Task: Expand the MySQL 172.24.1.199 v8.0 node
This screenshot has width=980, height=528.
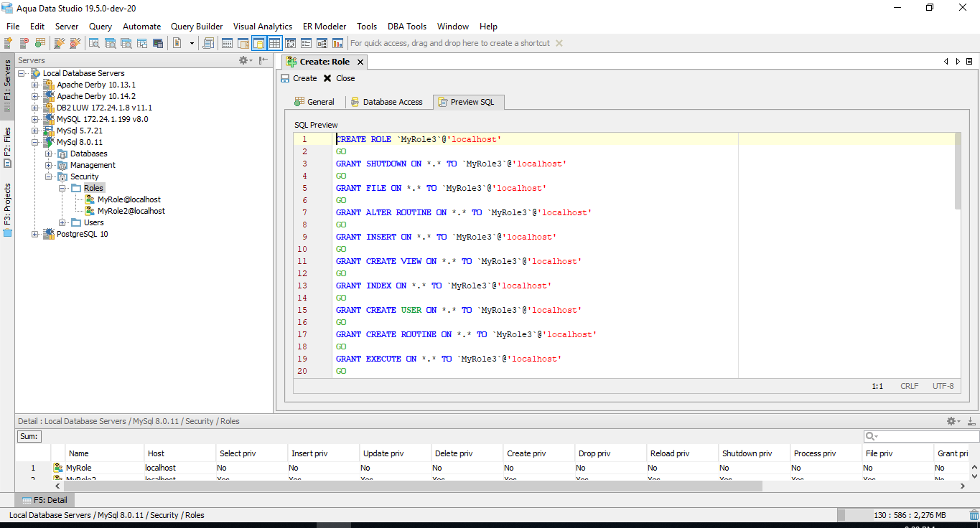Action: 35,119
